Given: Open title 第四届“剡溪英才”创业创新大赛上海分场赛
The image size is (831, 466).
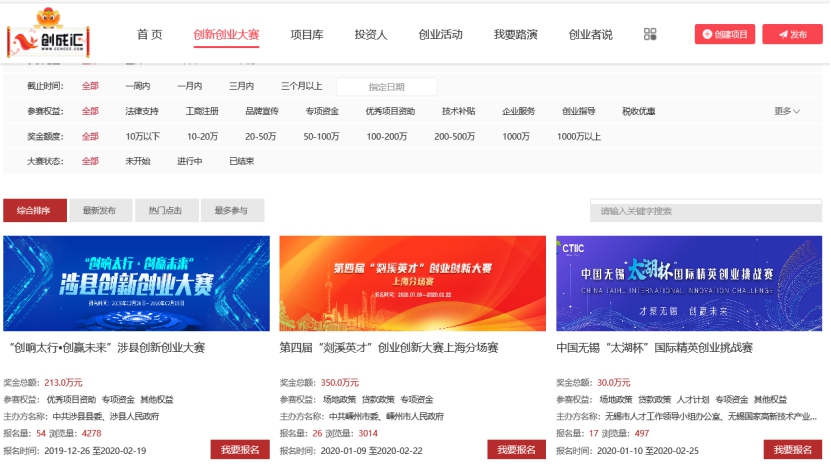Looking at the screenshot, I should coord(389,348).
